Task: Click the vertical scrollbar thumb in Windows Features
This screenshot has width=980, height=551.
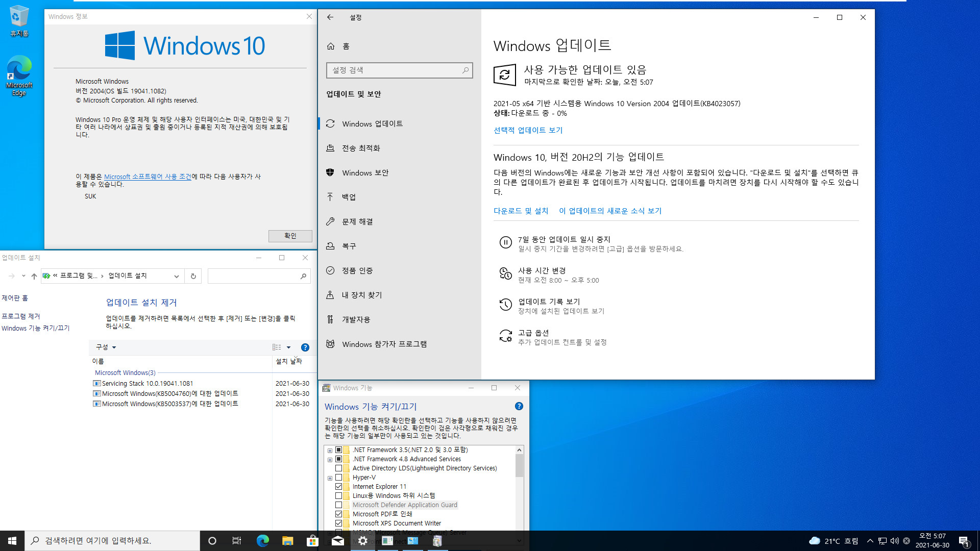Action: pos(519,465)
